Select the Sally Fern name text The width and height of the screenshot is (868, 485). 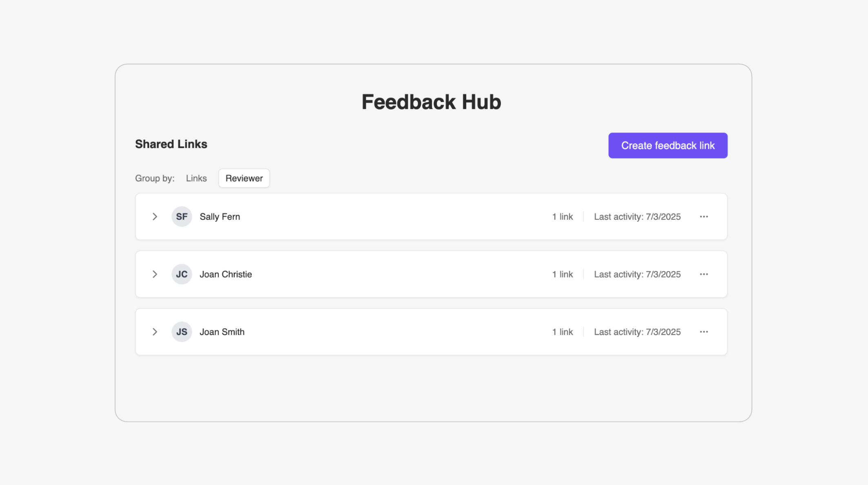tap(220, 216)
